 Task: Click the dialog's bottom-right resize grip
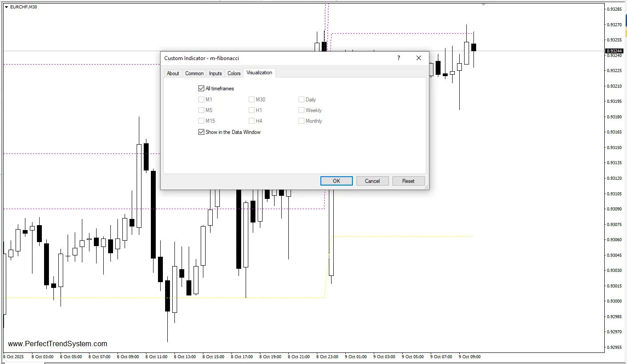click(x=426, y=187)
